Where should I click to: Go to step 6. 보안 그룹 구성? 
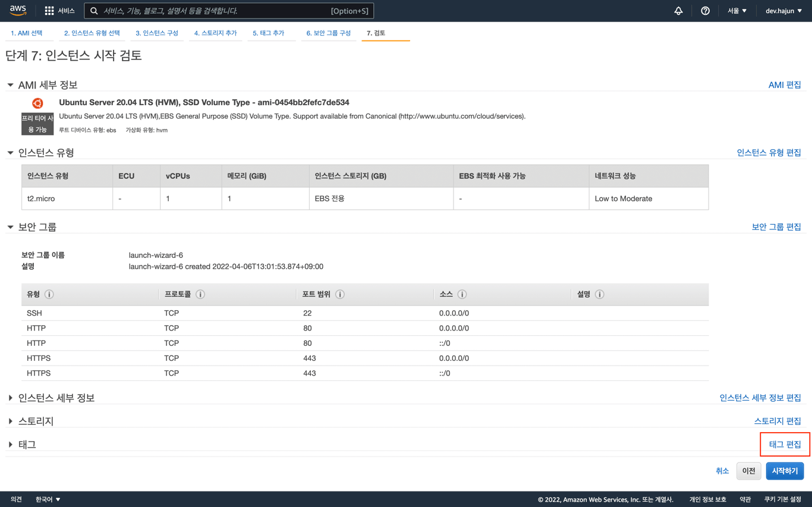(x=329, y=33)
